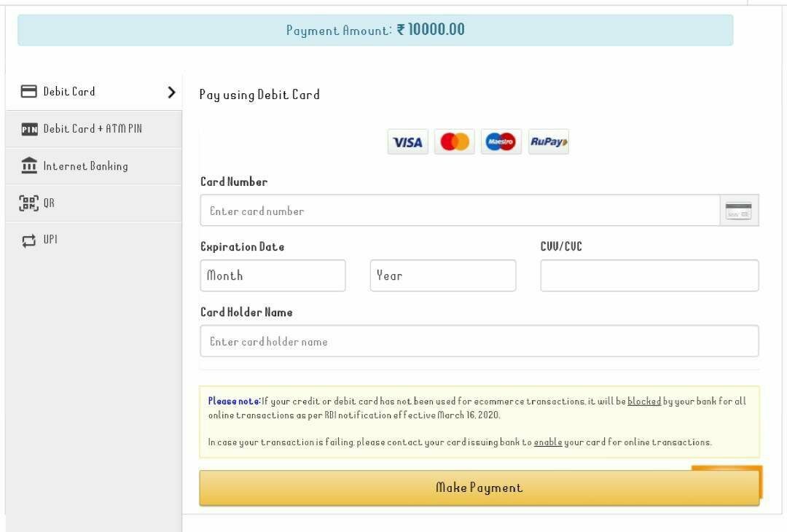Image resolution: width=787 pixels, height=532 pixels.
Task: Click the UPI arrows icon
Action: click(28, 239)
